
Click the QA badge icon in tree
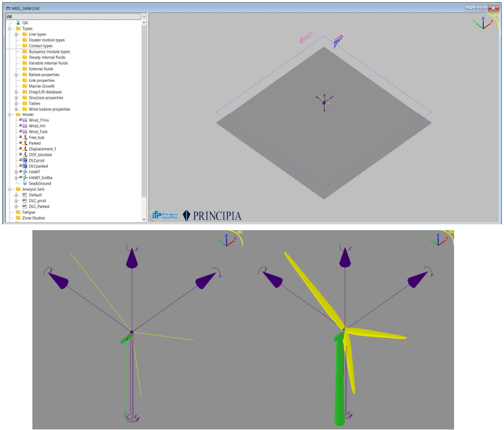pos(19,23)
